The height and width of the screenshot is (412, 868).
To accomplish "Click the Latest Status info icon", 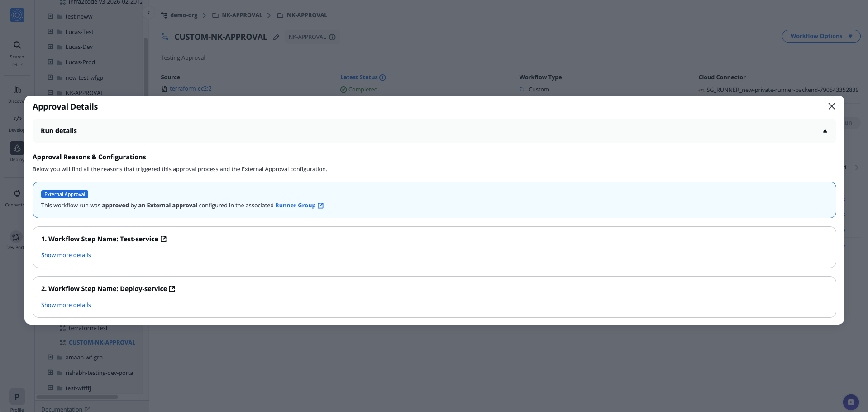I will point(382,77).
